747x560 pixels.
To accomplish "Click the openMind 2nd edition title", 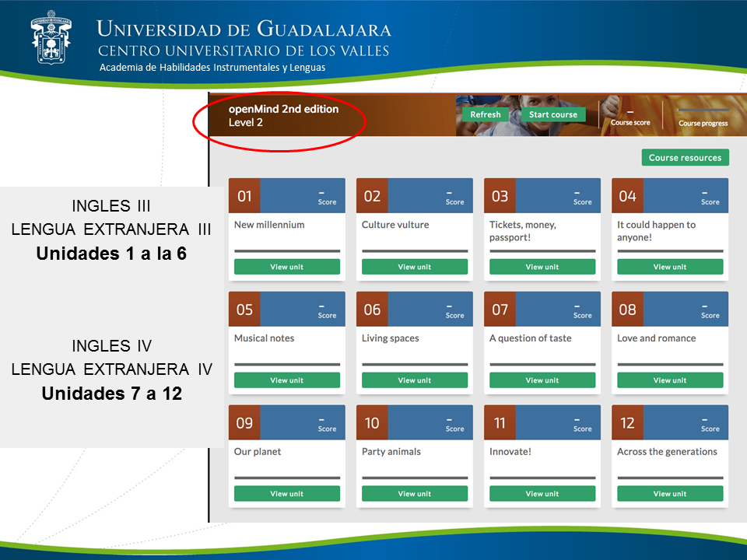I will [x=283, y=109].
